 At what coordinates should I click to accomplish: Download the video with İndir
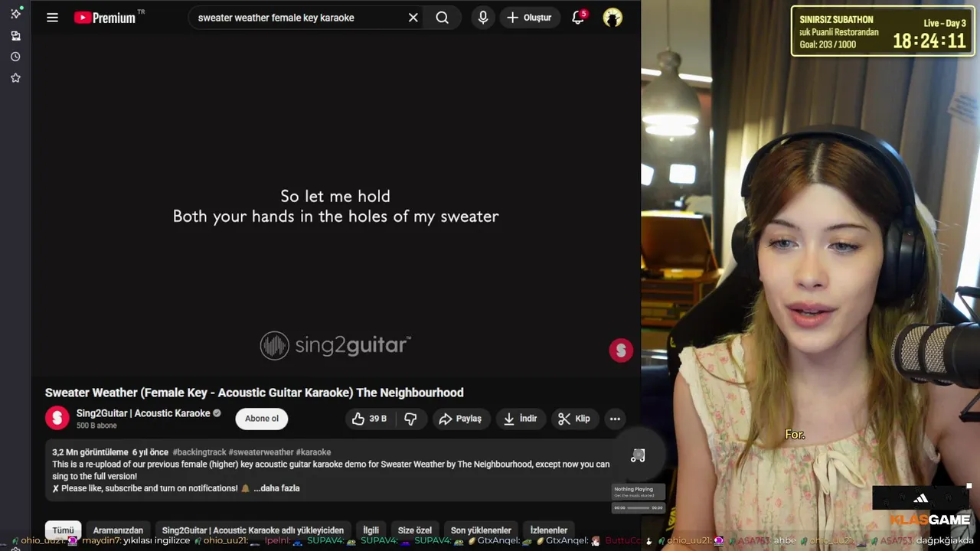pos(521,419)
